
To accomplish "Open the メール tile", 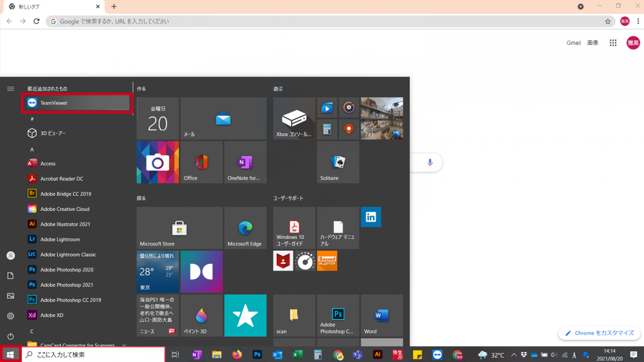I will [x=223, y=118].
